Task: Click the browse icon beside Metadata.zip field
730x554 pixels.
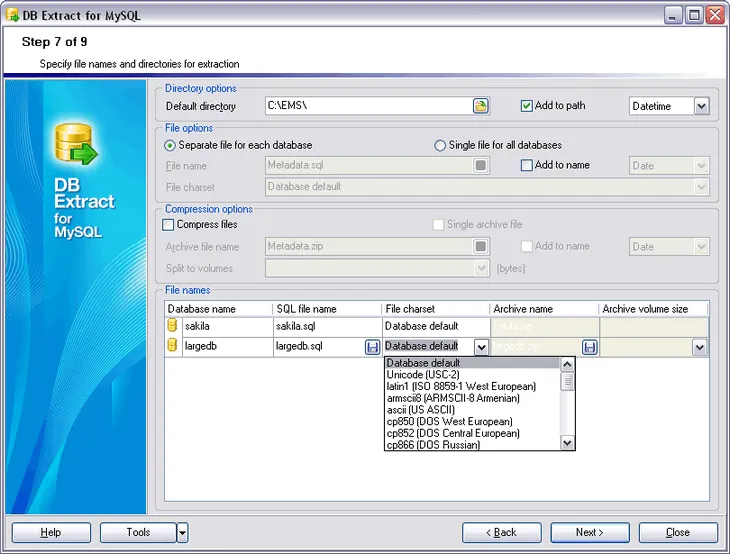Action: 480,246
